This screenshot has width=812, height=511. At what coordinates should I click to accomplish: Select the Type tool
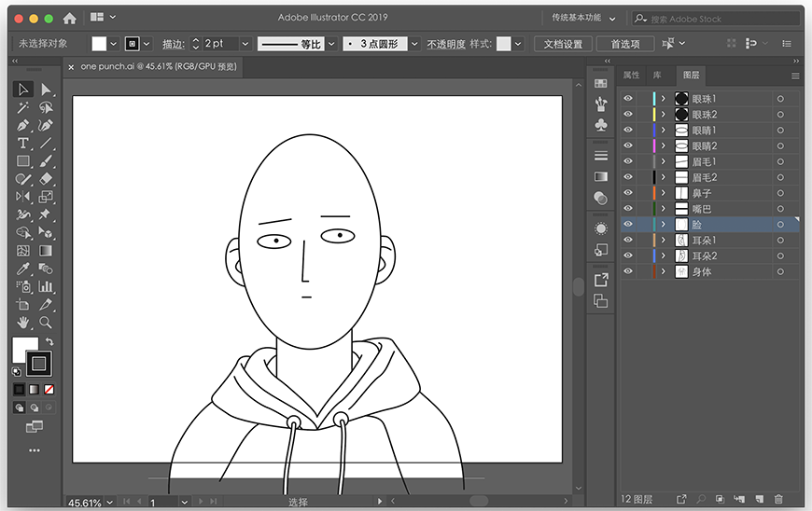click(x=22, y=144)
